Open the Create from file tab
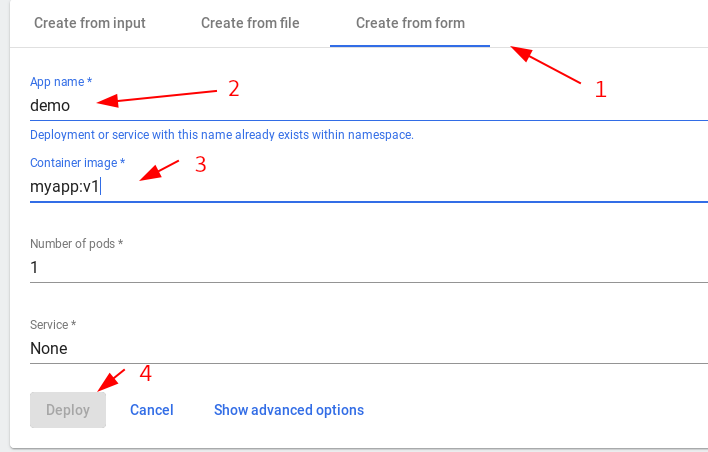Image resolution: width=708 pixels, height=452 pixels. [250, 23]
